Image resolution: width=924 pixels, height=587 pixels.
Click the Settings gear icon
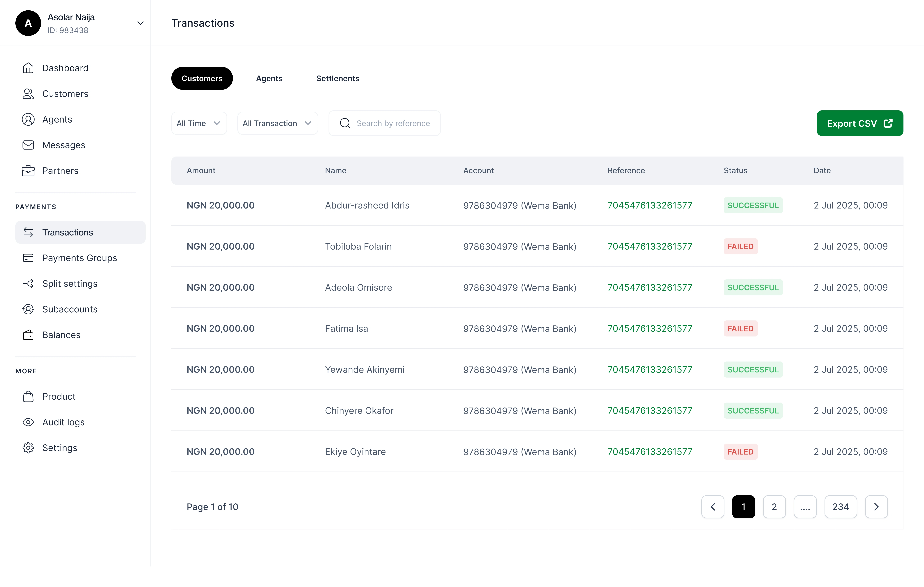coord(28,448)
